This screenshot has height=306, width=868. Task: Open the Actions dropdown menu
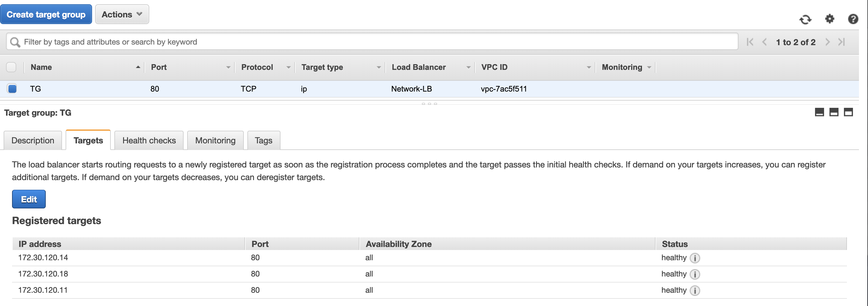(122, 14)
